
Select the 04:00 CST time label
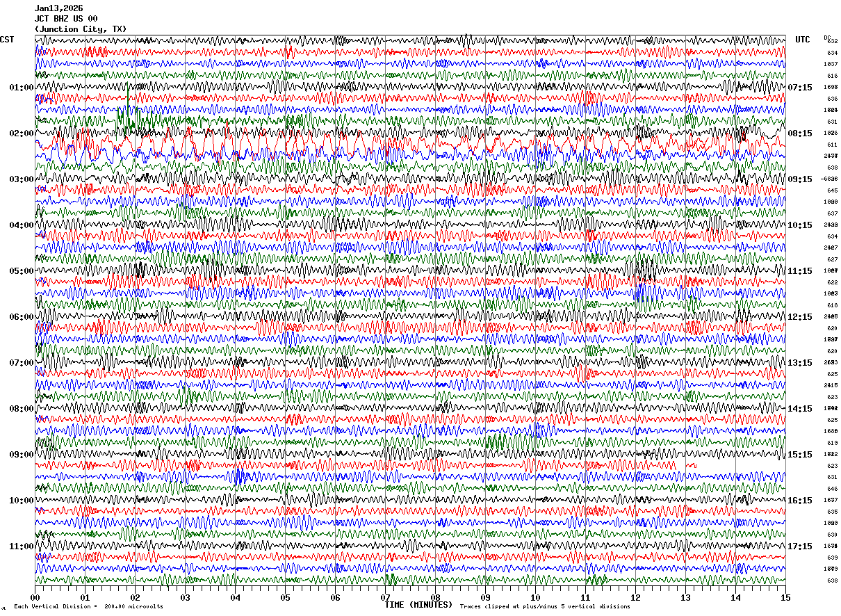coord(22,225)
